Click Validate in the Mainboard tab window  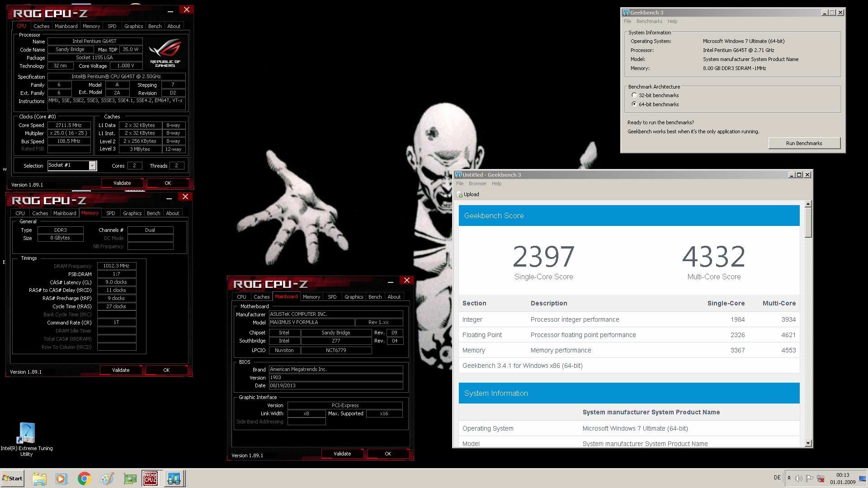[342, 454]
